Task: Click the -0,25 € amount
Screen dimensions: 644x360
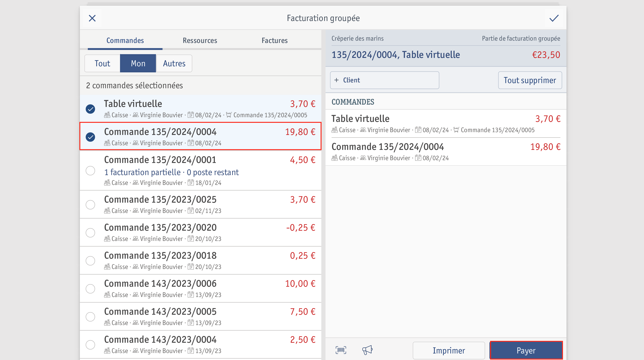Action: tap(301, 227)
